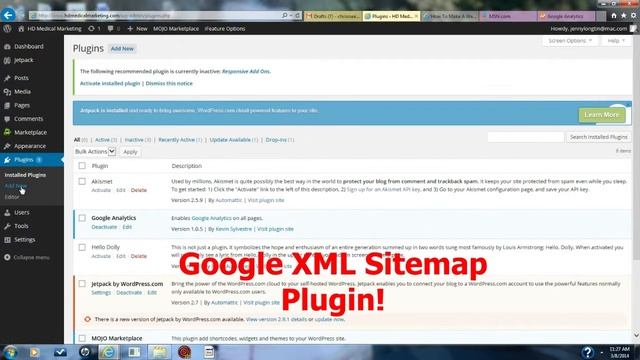The image size is (640, 360).
Task: Switch to the Drafts mail browser tab
Action: pyautogui.click(x=333, y=16)
